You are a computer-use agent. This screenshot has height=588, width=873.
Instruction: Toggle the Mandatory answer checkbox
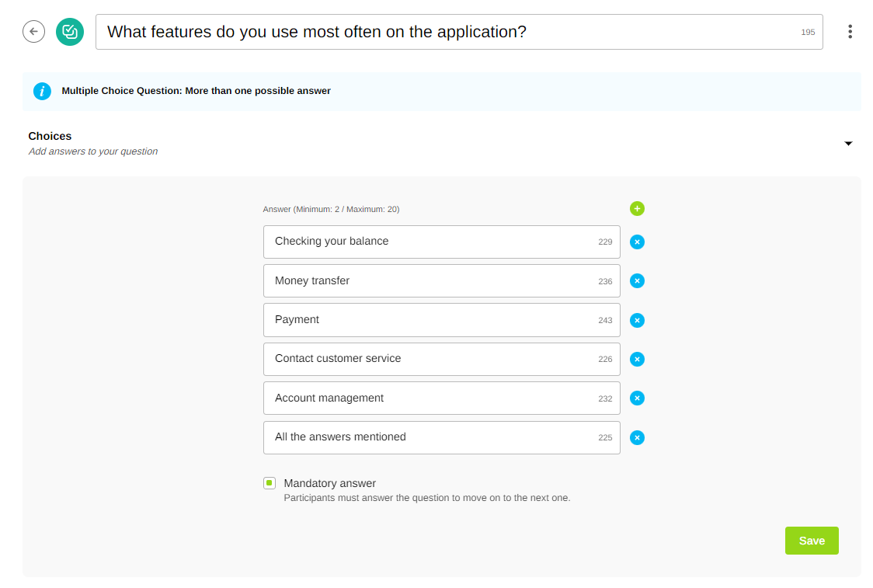point(270,483)
